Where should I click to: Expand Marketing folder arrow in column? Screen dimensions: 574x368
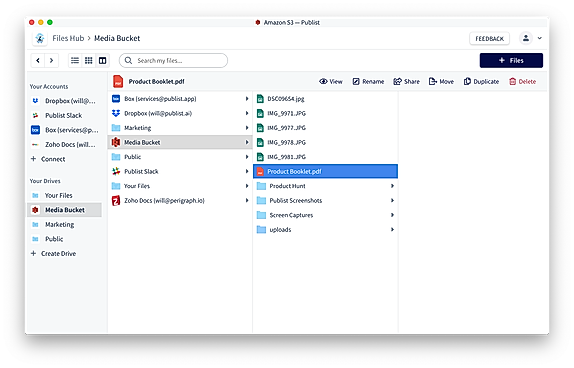point(247,128)
